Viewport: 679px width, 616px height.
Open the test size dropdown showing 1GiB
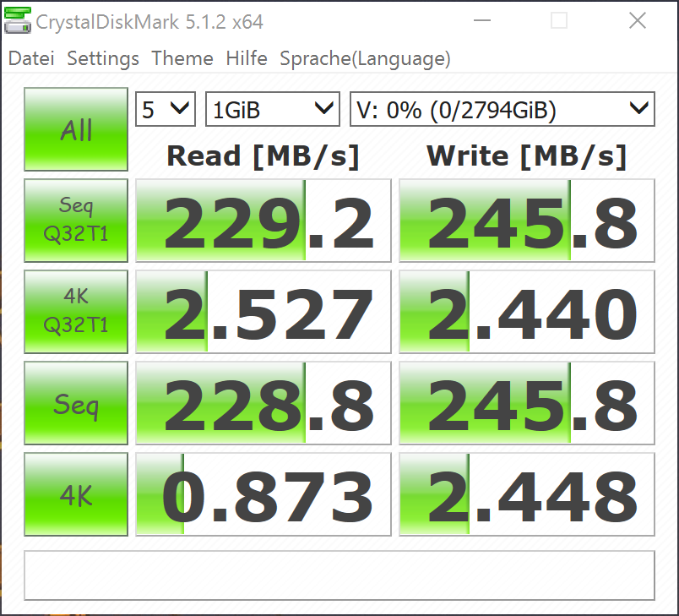273,109
